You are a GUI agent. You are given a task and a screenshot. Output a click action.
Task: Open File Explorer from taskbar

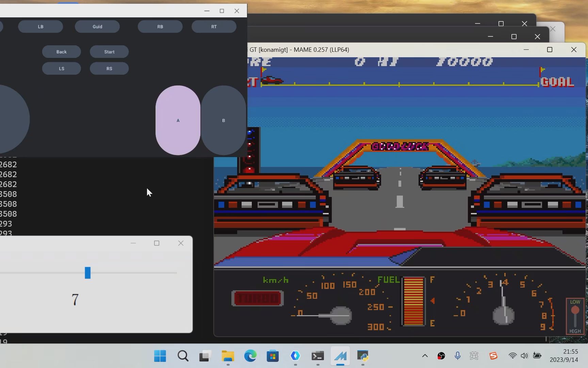coord(228,356)
